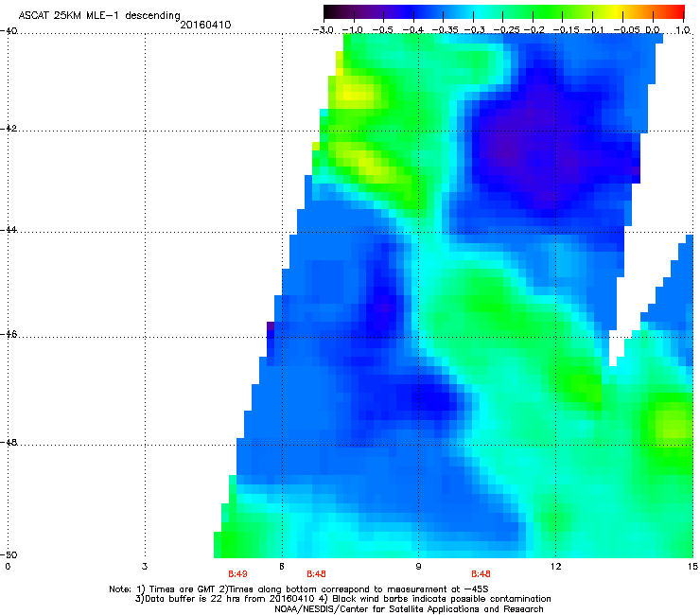The width and height of the screenshot is (700, 615).
Task: Click the longitude axis label 3
Action: coord(145,567)
